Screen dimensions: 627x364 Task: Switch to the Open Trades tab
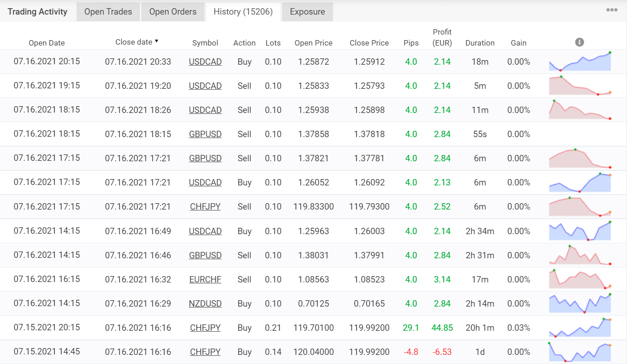click(108, 11)
